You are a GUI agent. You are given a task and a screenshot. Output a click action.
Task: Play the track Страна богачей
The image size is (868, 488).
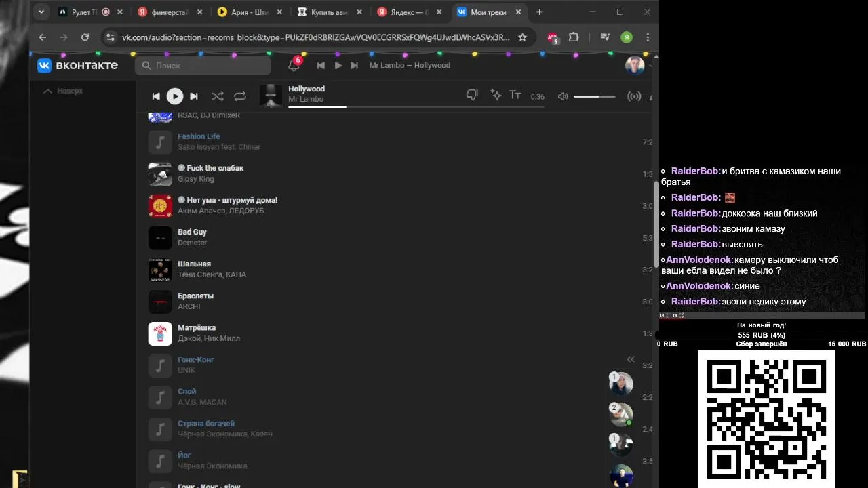[206, 423]
